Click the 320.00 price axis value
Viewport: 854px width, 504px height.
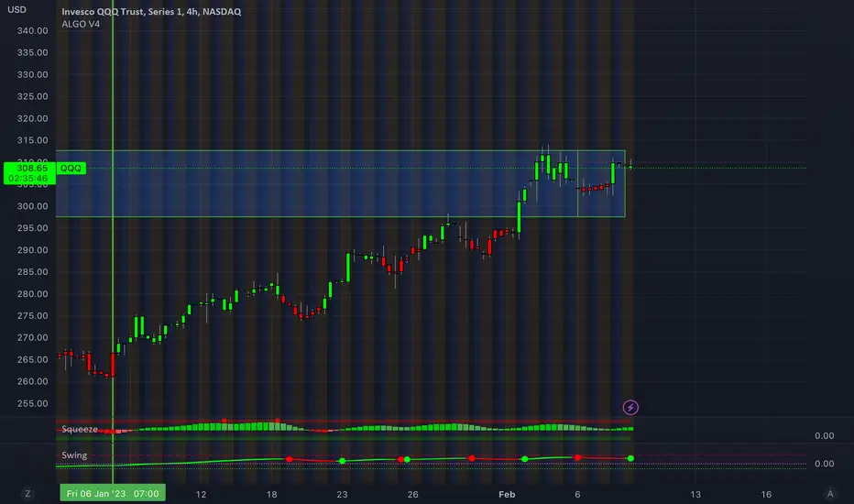(32, 119)
